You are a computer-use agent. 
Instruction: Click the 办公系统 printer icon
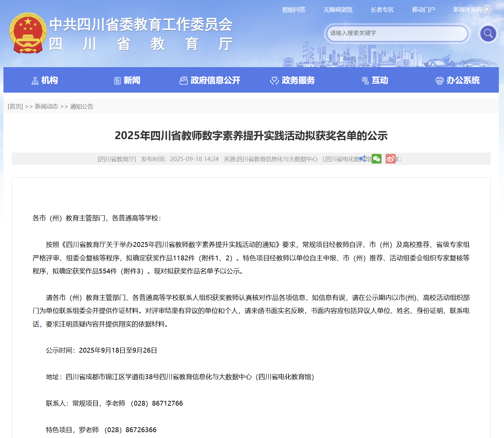[x=439, y=81]
